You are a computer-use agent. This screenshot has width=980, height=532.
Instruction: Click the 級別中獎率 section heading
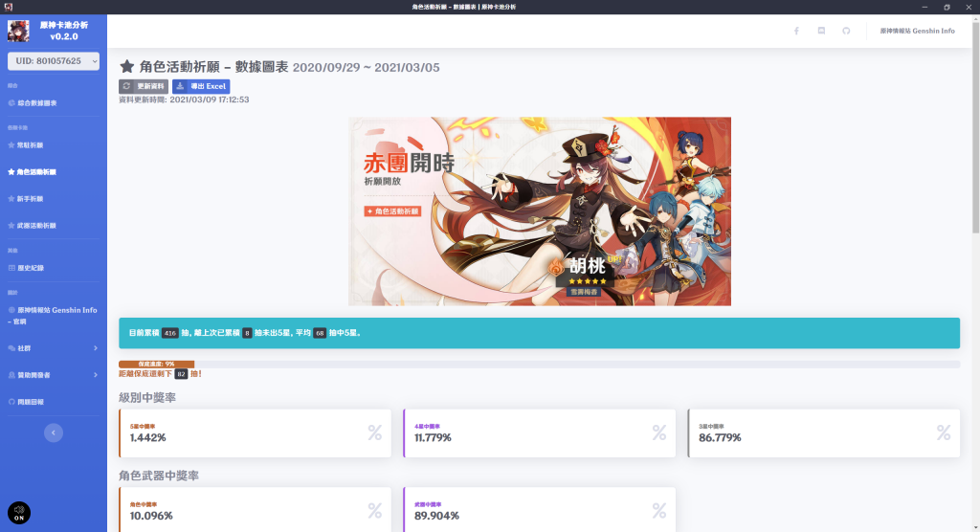point(147,398)
